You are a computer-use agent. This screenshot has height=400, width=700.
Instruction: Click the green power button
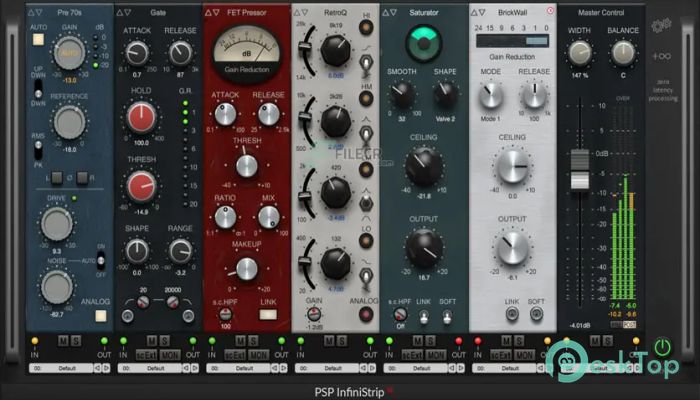pos(662,347)
